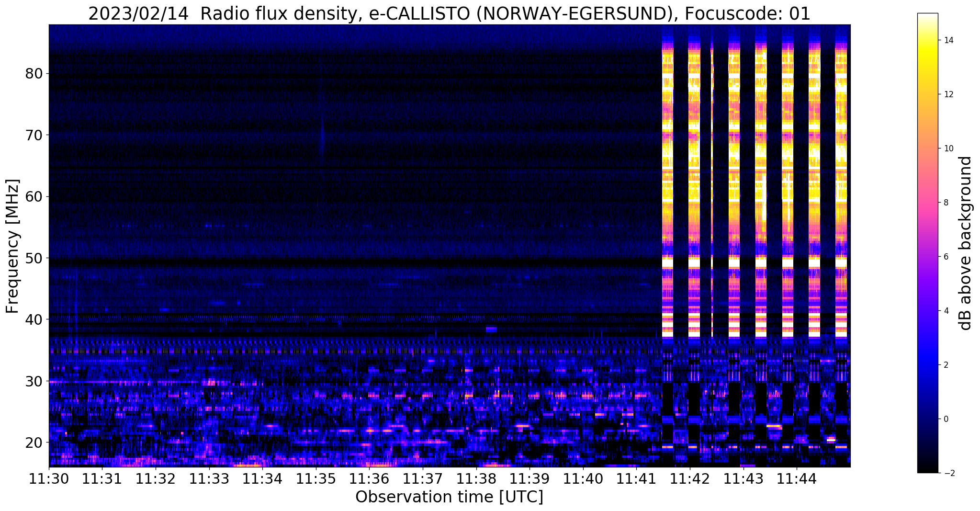Click the 70 MHz frequency tick label
Screen dimensions: 980x511
click(34, 135)
